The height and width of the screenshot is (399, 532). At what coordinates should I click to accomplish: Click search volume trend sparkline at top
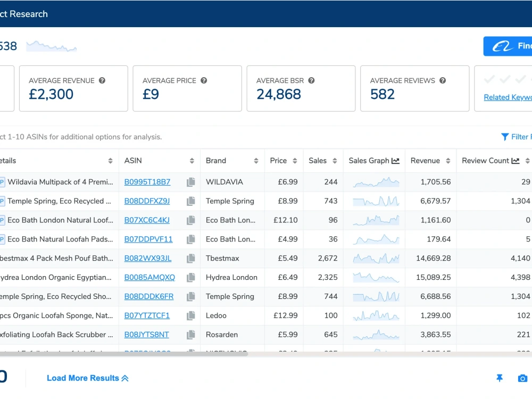[x=51, y=46]
